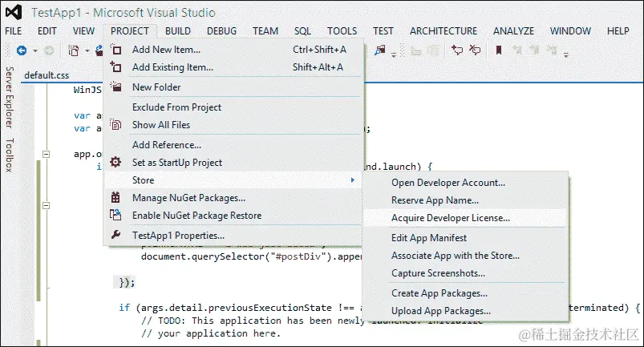Open the EDIT menu
Image resolution: width=644 pixels, height=347 pixels.
pyautogui.click(x=47, y=31)
